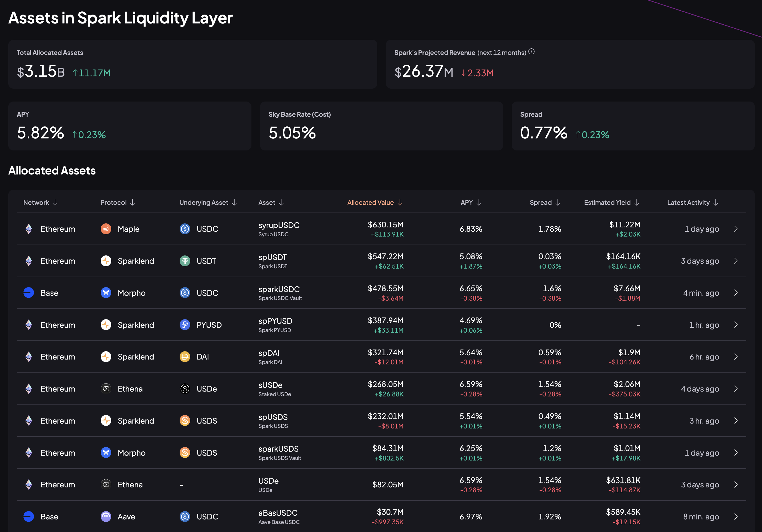Click Morpho icon in sparkUSDS row
The image size is (762, 532).
[106, 452]
